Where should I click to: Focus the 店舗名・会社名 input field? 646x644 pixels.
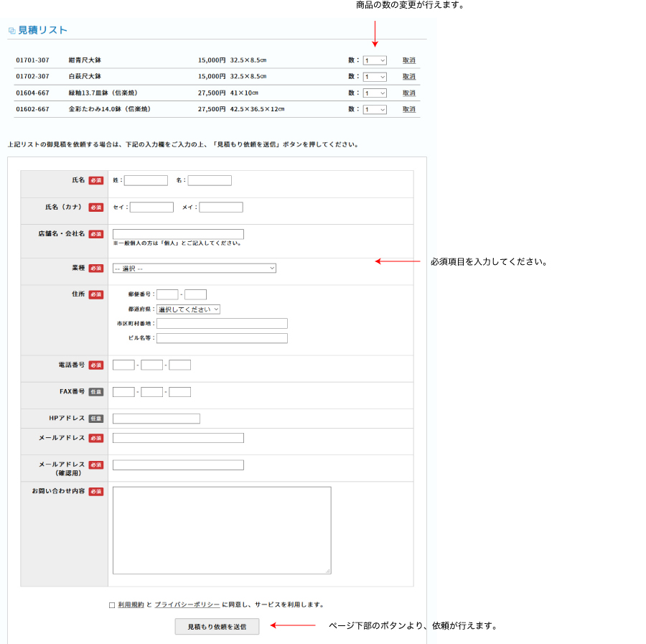[x=178, y=234]
